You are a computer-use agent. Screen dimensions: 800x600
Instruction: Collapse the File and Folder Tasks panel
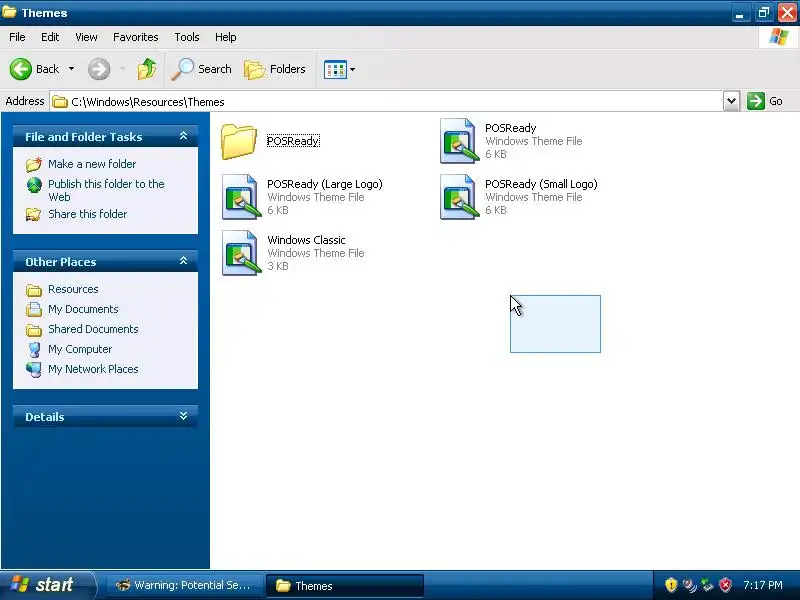click(183, 136)
